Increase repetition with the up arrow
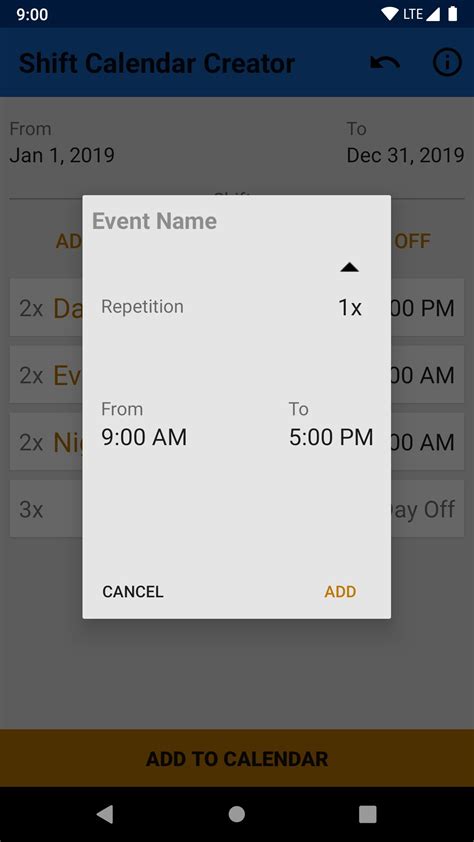This screenshot has width=474, height=842. (349, 267)
